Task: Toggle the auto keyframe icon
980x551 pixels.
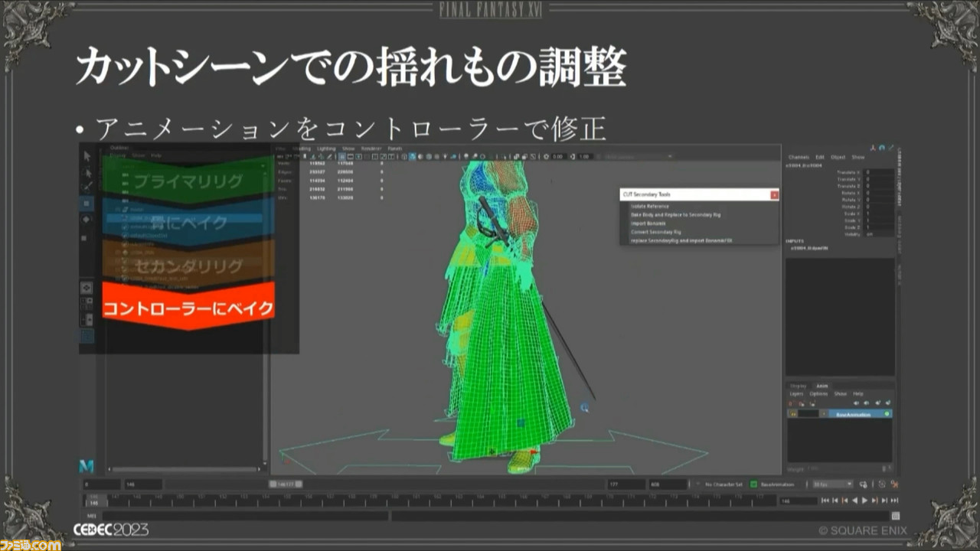Action: (x=882, y=484)
